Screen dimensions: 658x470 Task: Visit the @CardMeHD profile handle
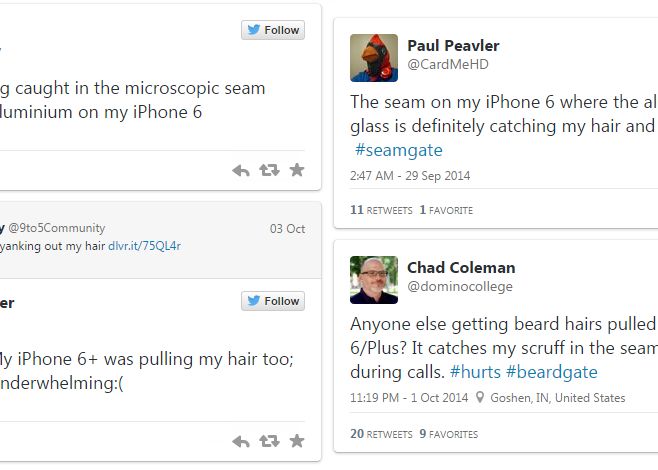click(x=447, y=65)
